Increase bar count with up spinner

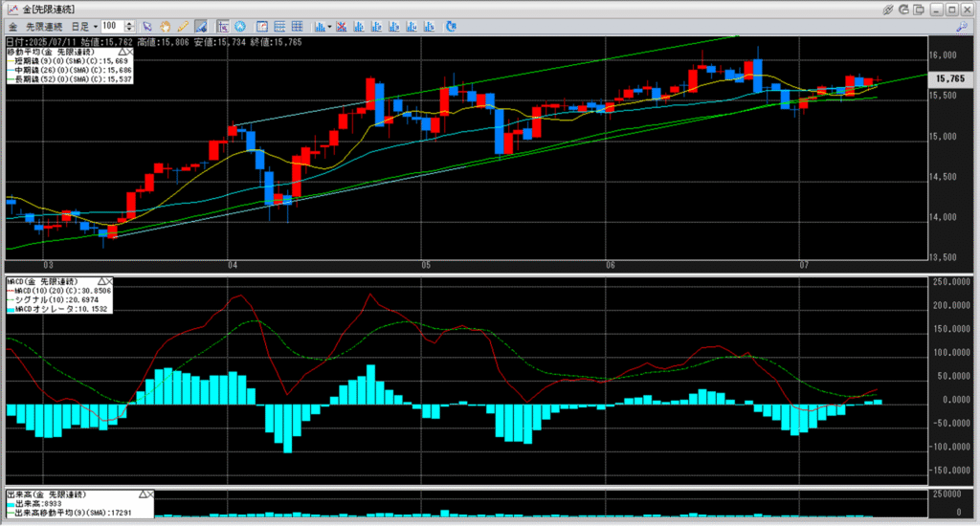(129, 24)
